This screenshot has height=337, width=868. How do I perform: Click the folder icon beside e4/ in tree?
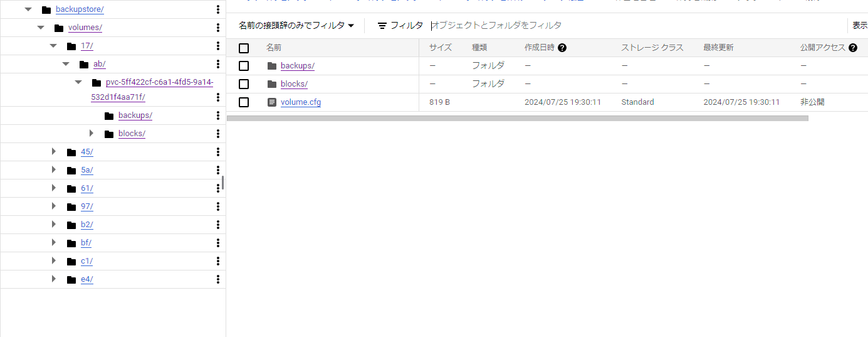71,279
